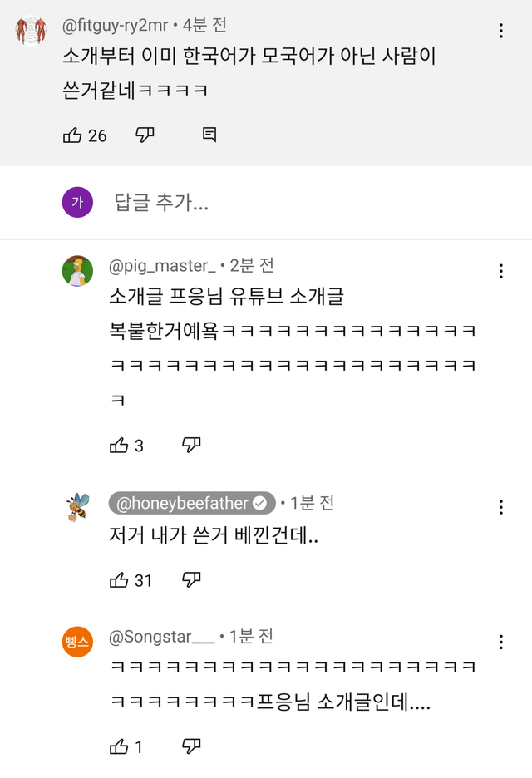Open more options for @pig_master_ reply
Viewport: 532px width, 778px height.
(x=501, y=272)
